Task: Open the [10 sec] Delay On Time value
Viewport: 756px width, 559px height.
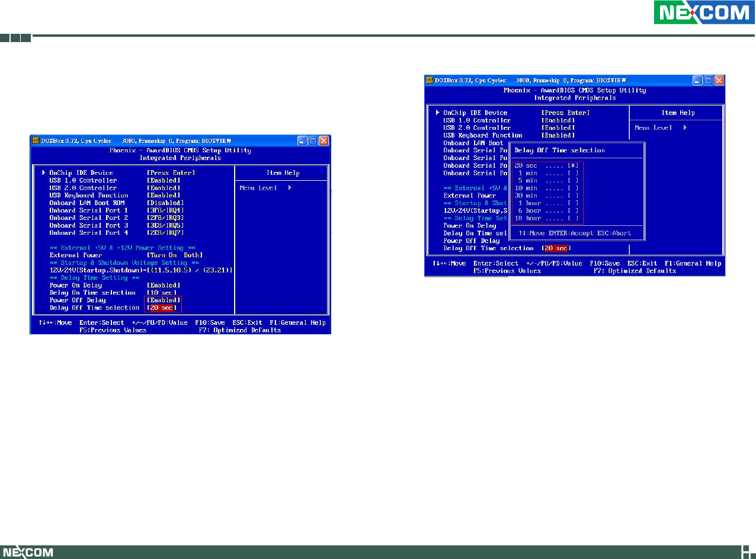Action: click(161, 293)
